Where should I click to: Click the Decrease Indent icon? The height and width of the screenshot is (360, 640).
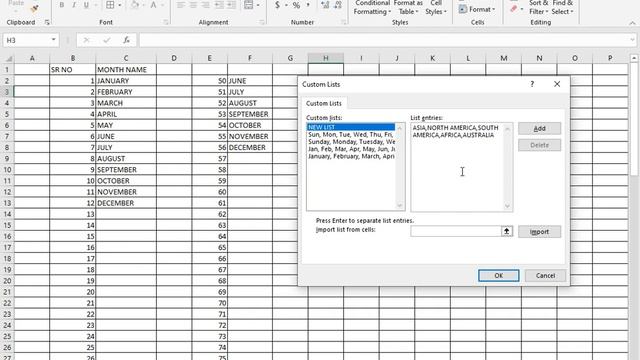click(219, 5)
